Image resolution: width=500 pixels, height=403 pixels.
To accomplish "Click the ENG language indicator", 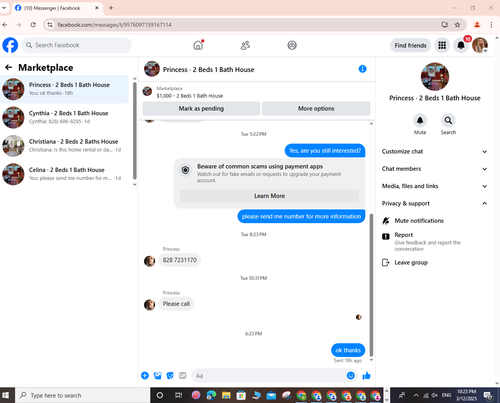I will [446, 395].
